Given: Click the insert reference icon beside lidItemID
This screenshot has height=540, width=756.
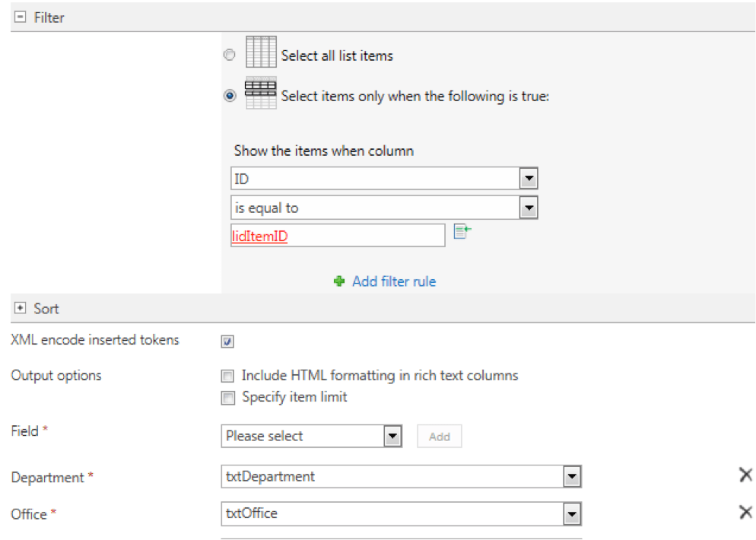Looking at the screenshot, I should tap(462, 232).
